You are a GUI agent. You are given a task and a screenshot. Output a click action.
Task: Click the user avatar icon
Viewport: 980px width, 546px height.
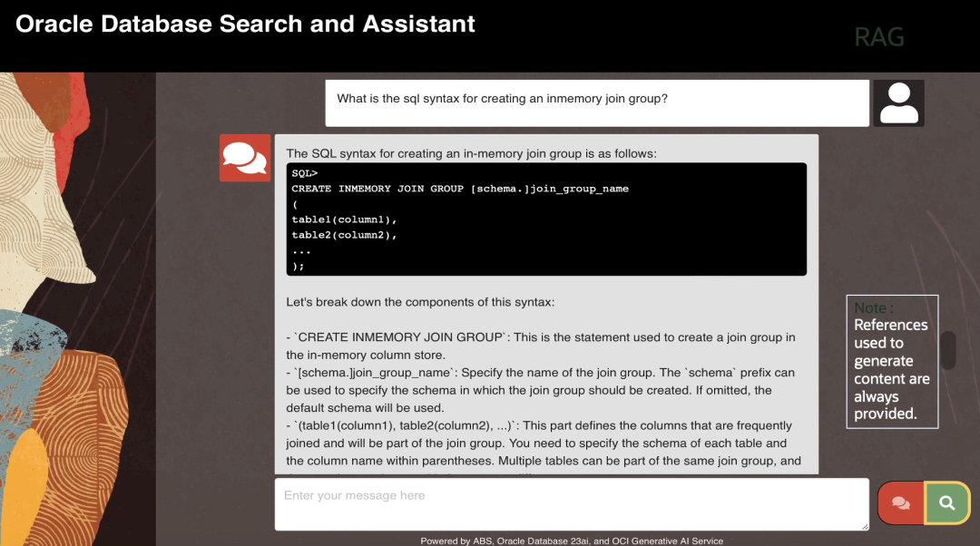pos(898,103)
